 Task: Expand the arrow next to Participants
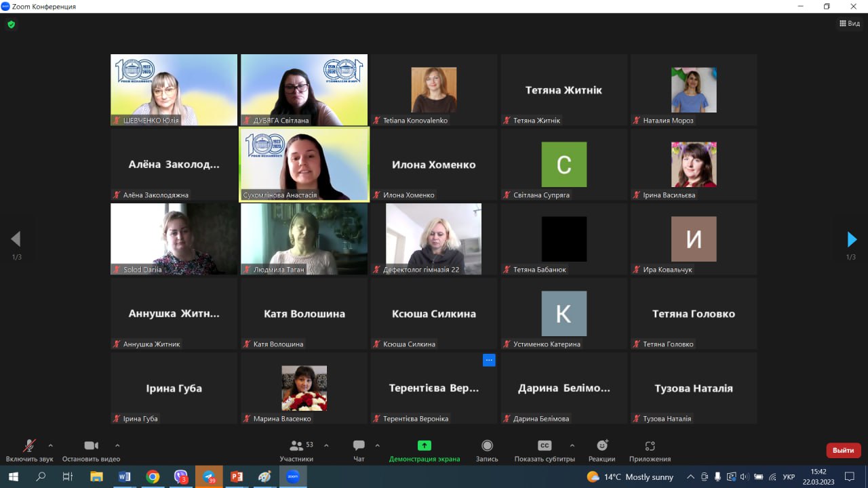point(326,445)
